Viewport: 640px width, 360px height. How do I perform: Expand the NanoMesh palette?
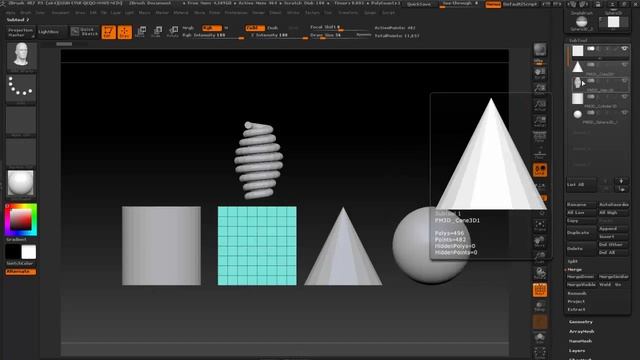(580, 341)
